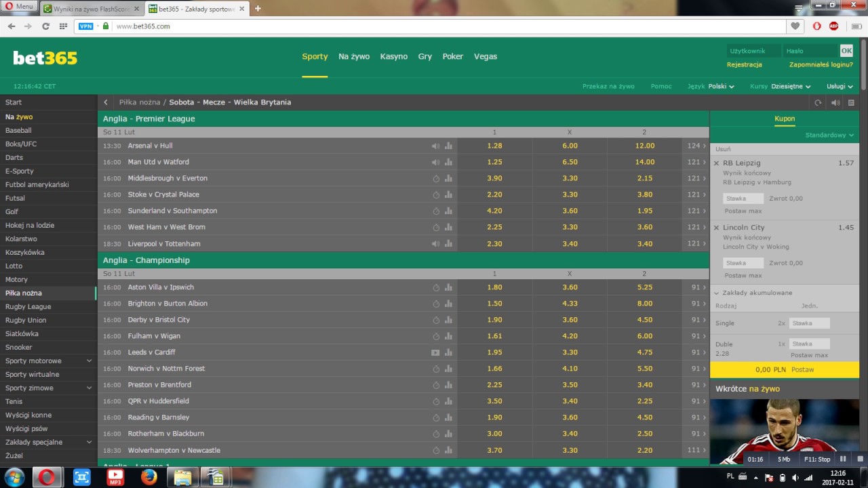Click live video icon for Leeds v Cardiff
The height and width of the screenshot is (488, 868).
pos(436,352)
